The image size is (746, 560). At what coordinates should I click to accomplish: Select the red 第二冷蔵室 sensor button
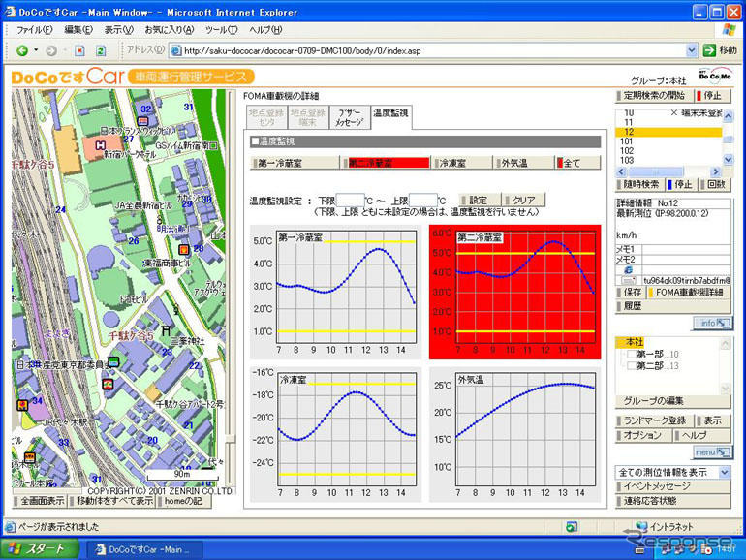tap(385, 163)
